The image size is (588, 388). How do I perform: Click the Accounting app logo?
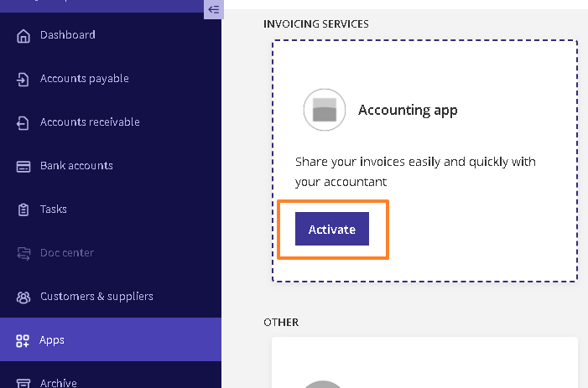tap(325, 110)
